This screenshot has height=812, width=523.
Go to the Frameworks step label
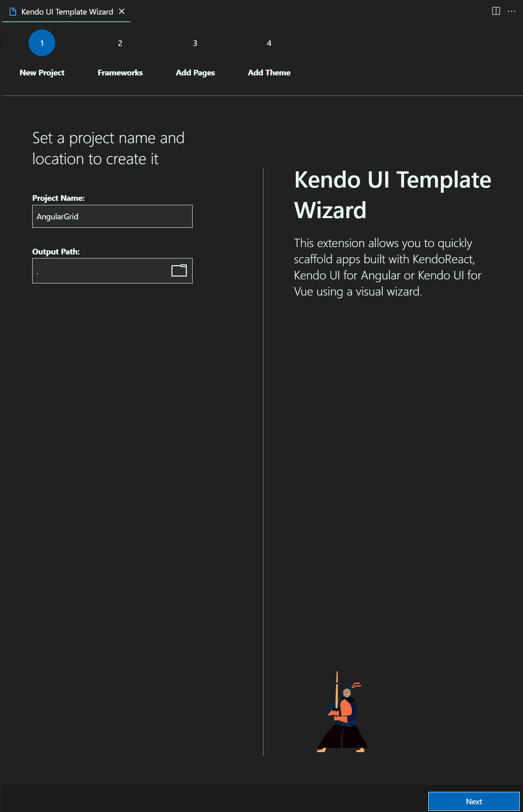pos(120,73)
